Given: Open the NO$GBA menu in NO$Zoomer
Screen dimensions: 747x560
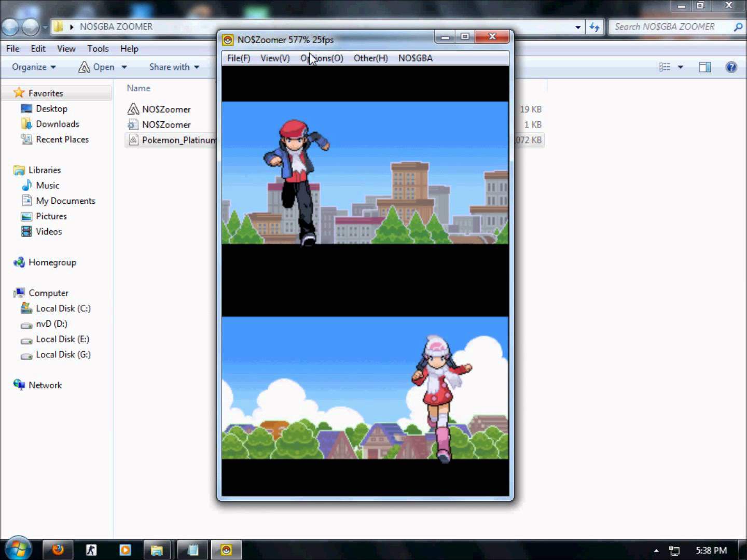Looking at the screenshot, I should [x=415, y=58].
